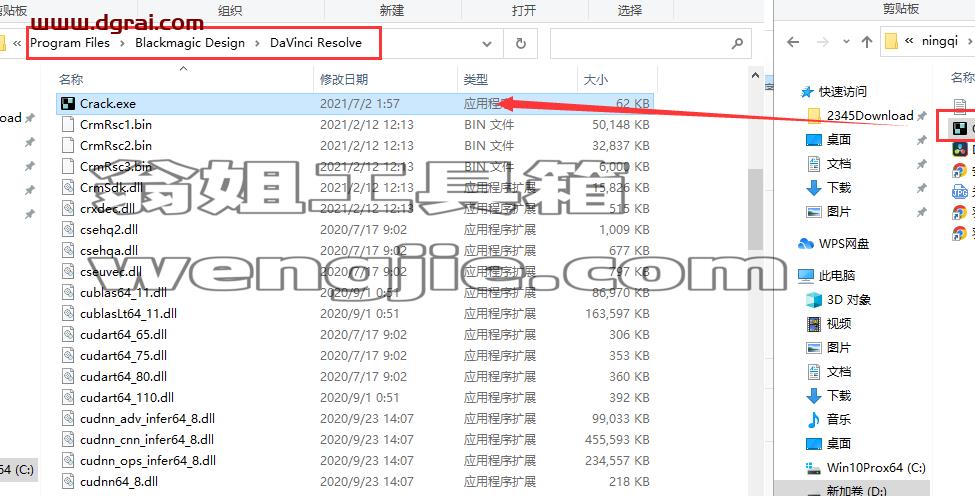
Task: Open pinned 图片 under 快速访问
Action: 829,212
